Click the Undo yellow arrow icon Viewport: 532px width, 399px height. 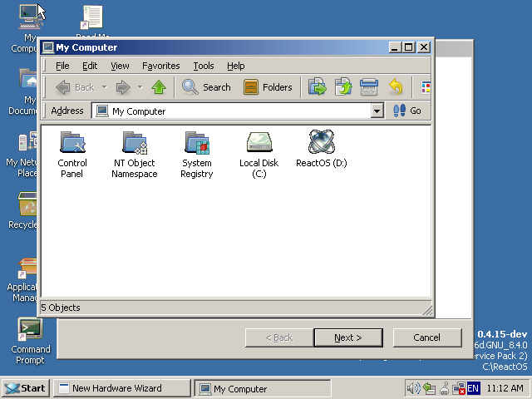[x=396, y=86]
